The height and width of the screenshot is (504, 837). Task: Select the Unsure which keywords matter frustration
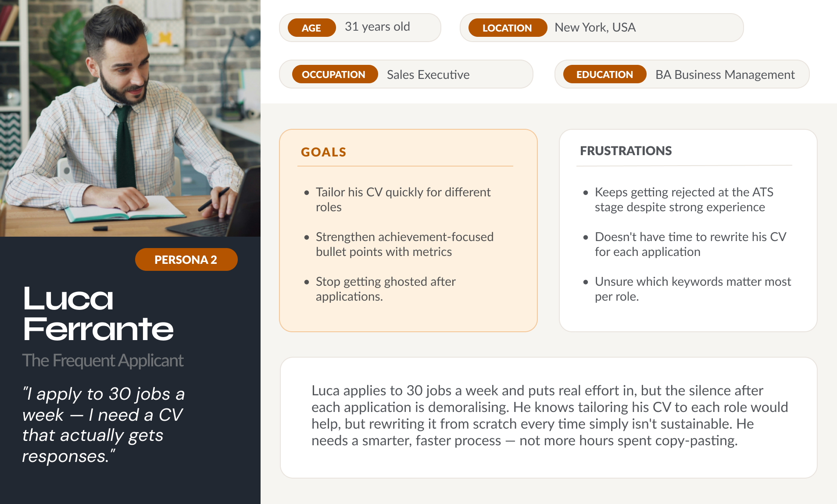pos(693,289)
